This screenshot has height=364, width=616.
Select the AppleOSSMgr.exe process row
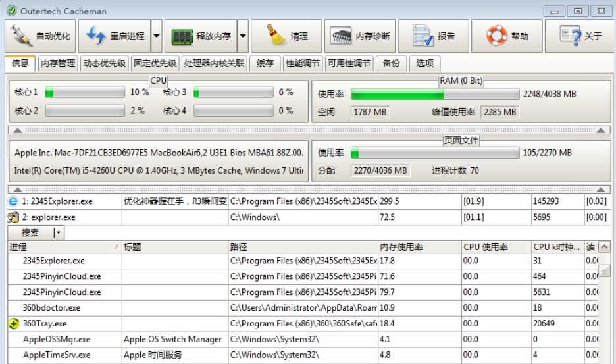pos(303,339)
